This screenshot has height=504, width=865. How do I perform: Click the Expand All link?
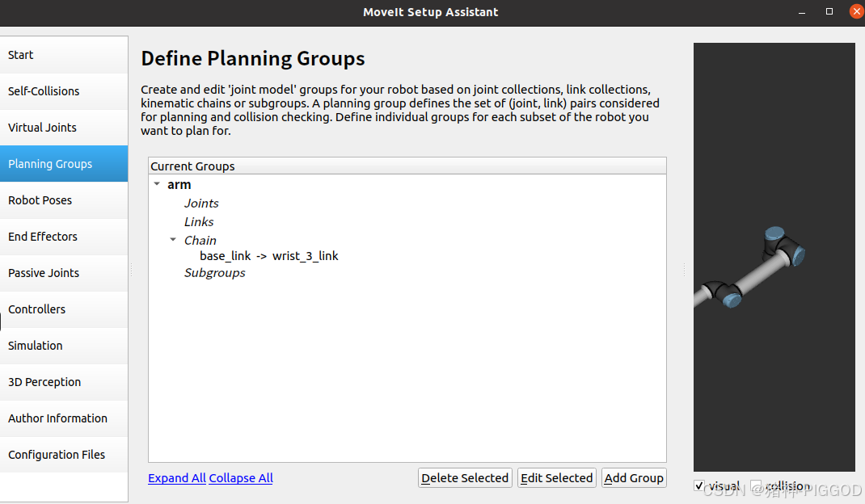click(177, 478)
